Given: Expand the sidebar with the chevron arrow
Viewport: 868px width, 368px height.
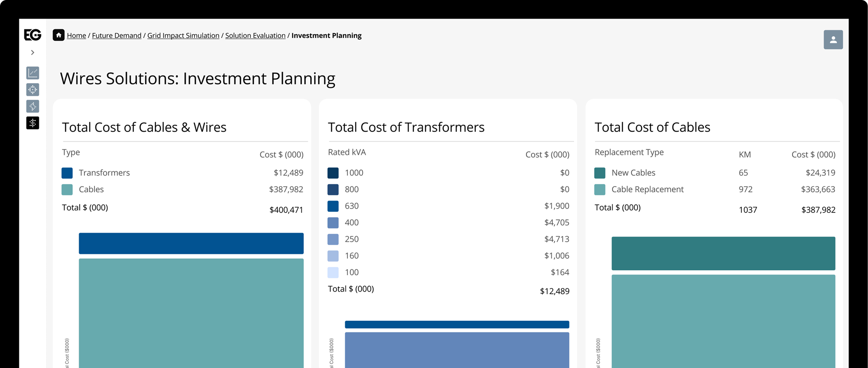Looking at the screenshot, I should tap(32, 53).
